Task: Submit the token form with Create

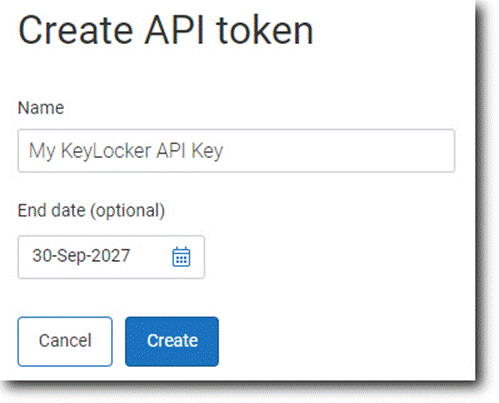Action: tap(172, 341)
